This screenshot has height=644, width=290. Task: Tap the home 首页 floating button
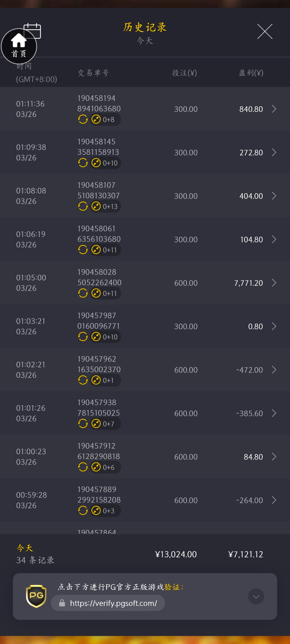(19, 46)
